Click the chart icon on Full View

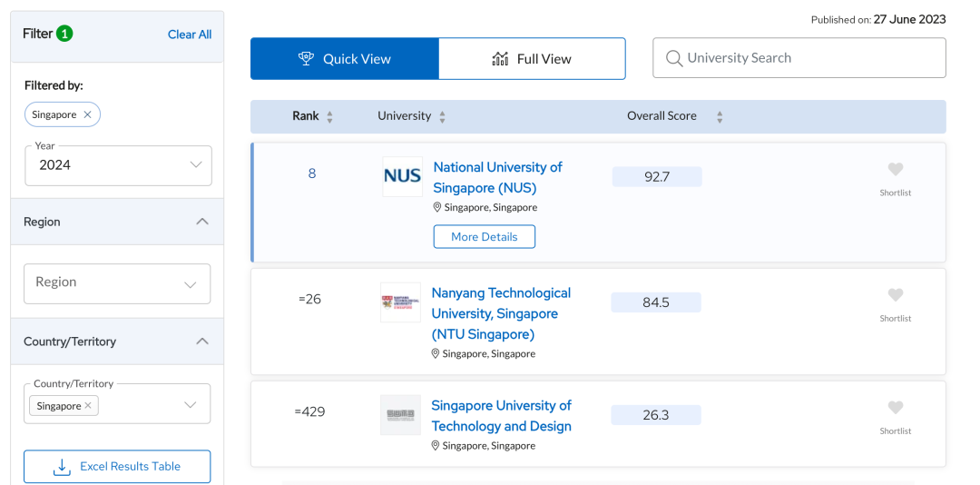click(x=500, y=59)
